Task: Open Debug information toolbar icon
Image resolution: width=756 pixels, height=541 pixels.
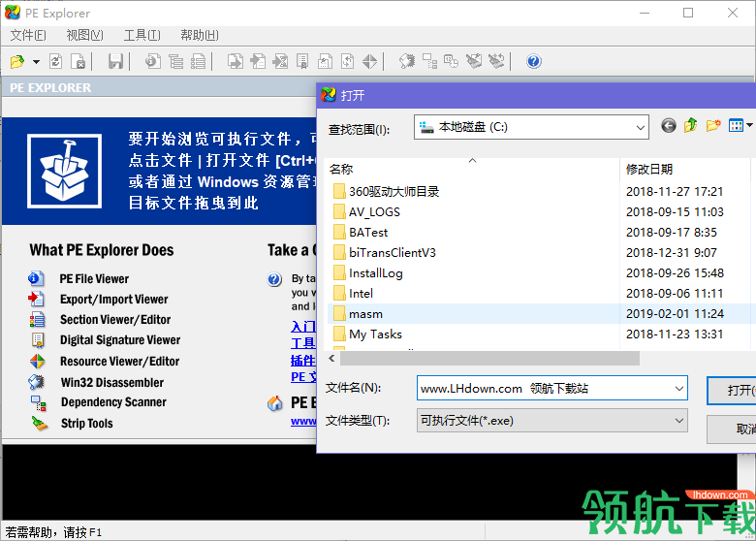Action: 325,61
